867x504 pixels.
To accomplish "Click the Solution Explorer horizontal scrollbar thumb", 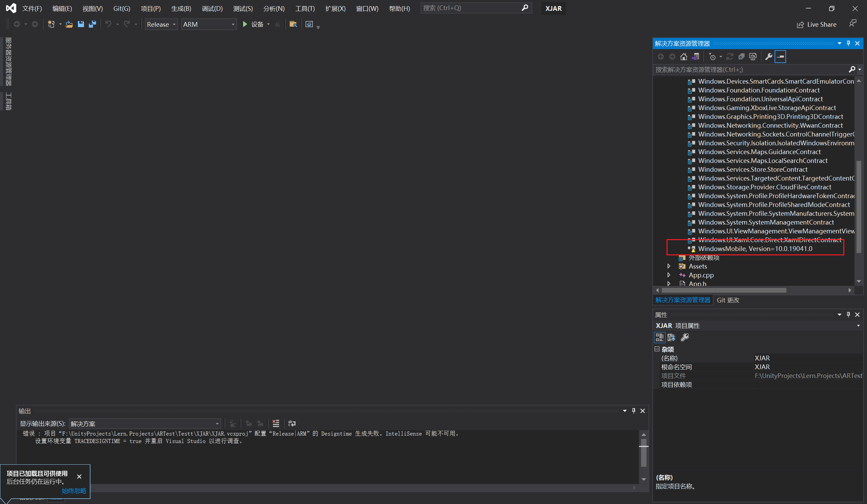I will pos(723,290).
